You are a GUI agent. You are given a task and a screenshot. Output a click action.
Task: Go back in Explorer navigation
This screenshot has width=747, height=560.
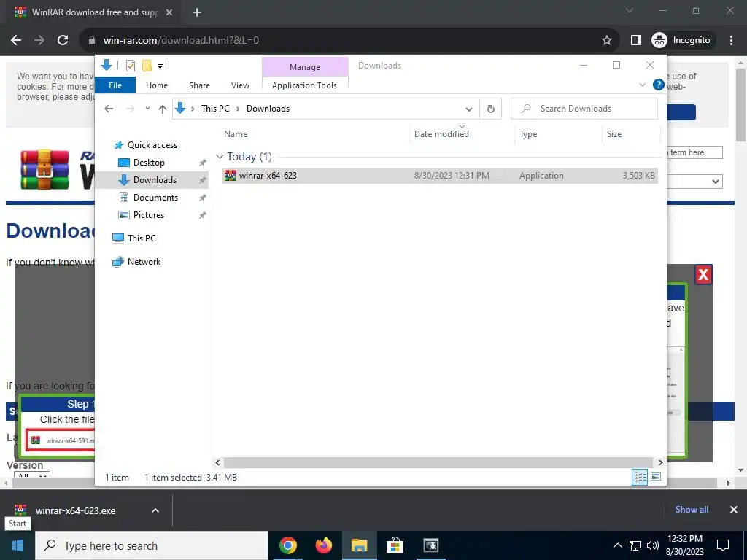(109, 109)
